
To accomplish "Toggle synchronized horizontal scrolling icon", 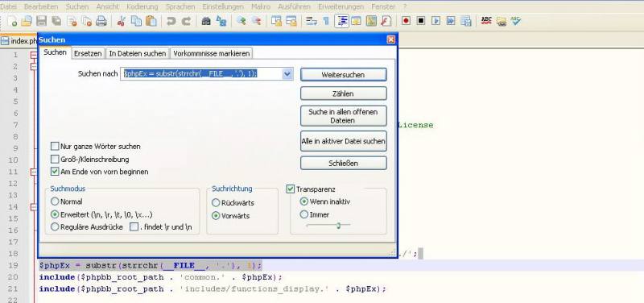I will (291, 21).
